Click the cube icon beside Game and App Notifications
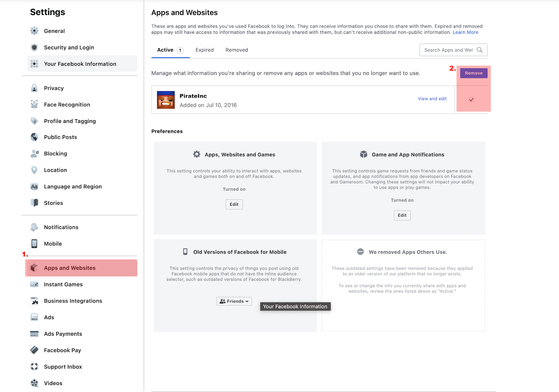The image size is (559, 392). pyautogui.click(x=364, y=154)
